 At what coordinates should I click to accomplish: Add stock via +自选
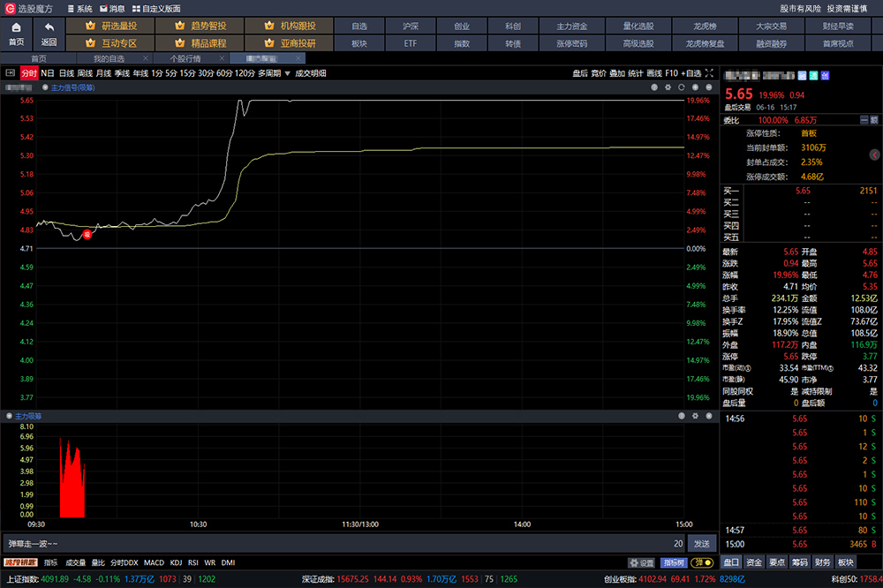coord(691,73)
